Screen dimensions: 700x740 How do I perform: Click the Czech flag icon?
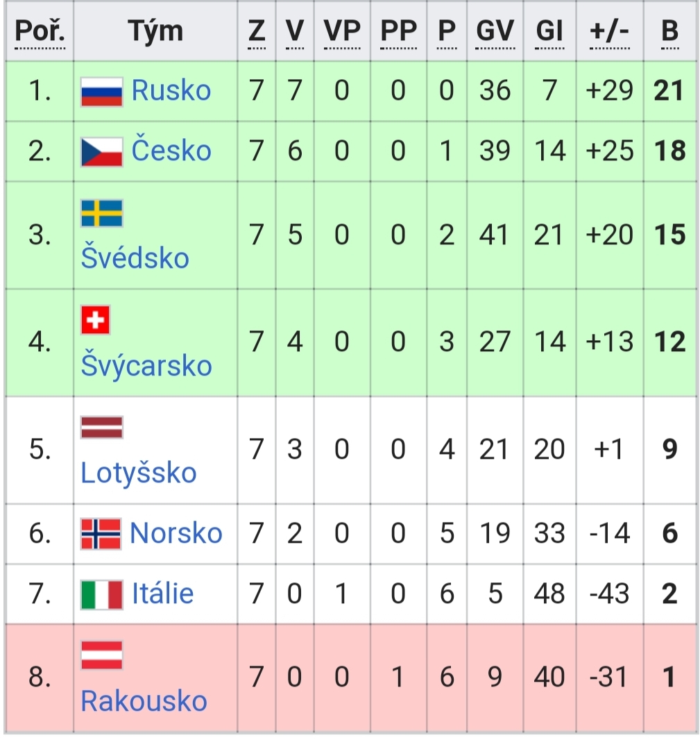[101, 152]
